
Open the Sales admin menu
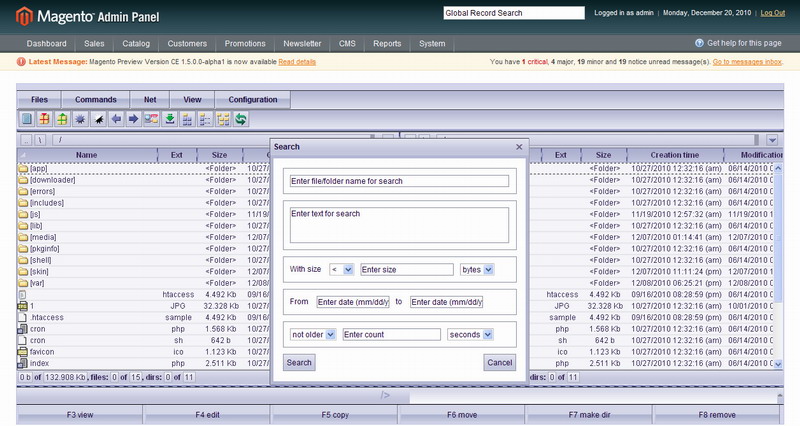(x=94, y=43)
